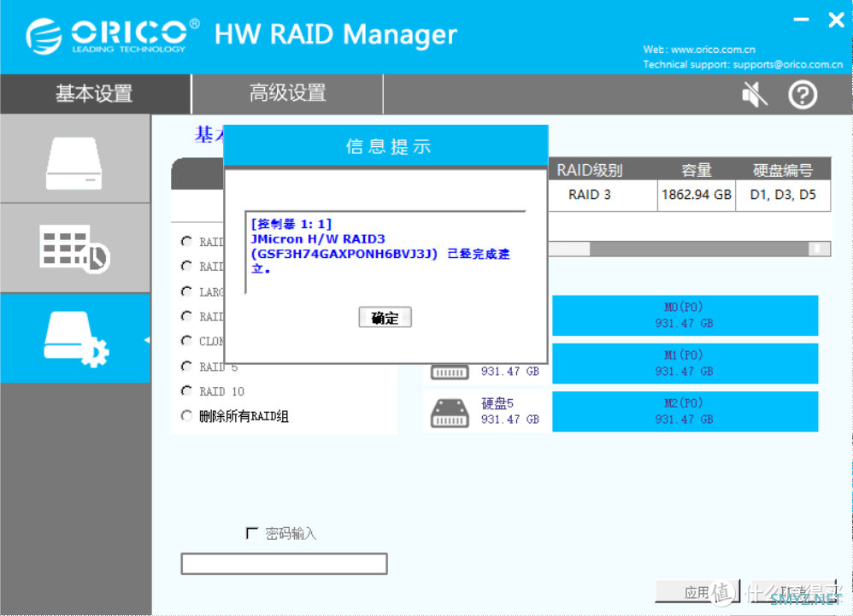Minimize the RAID Manager window

pos(801,20)
